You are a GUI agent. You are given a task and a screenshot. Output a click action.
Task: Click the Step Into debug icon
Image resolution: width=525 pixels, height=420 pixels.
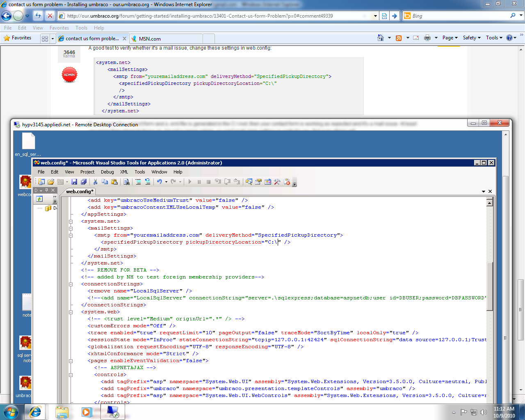[x=218, y=182]
